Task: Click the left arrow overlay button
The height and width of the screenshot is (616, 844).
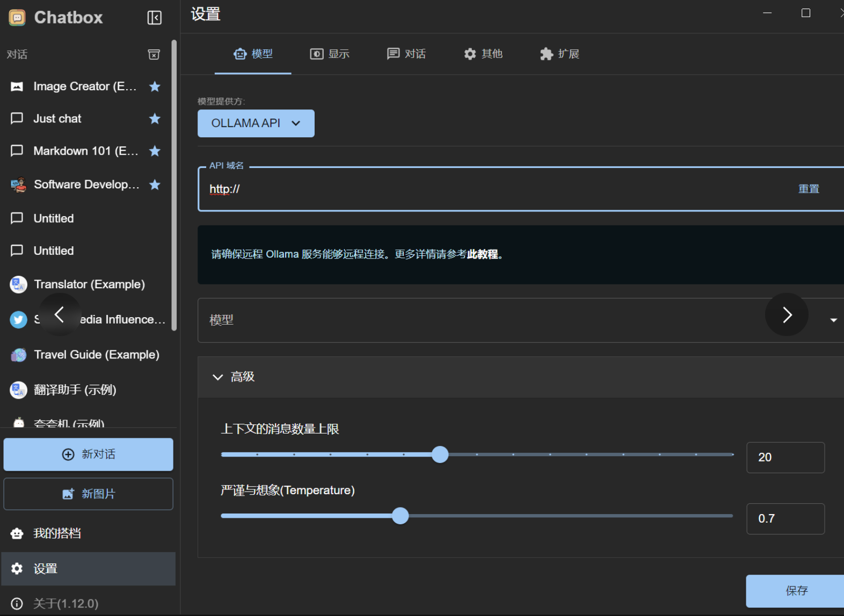Action: point(60,314)
